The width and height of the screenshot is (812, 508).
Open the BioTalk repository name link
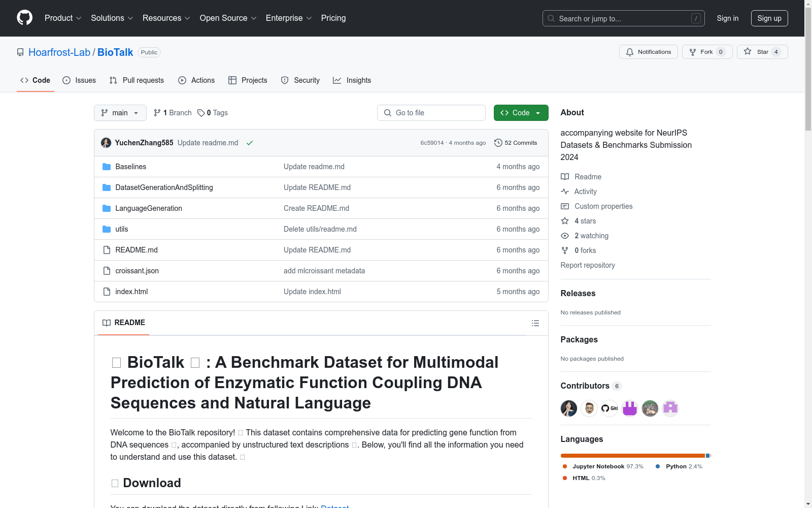click(115, 52)
